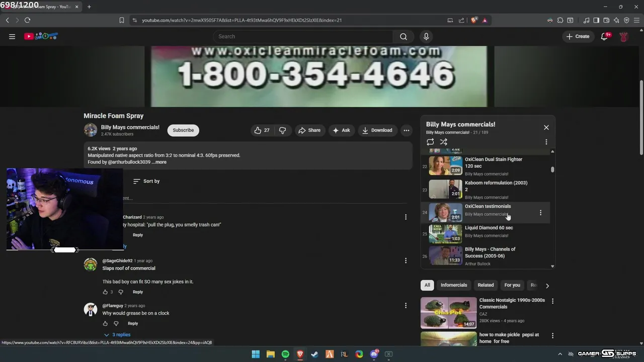This screenshot has width=644, height=362.
Task: Expand description with ...more
Action: click(159, 162)
